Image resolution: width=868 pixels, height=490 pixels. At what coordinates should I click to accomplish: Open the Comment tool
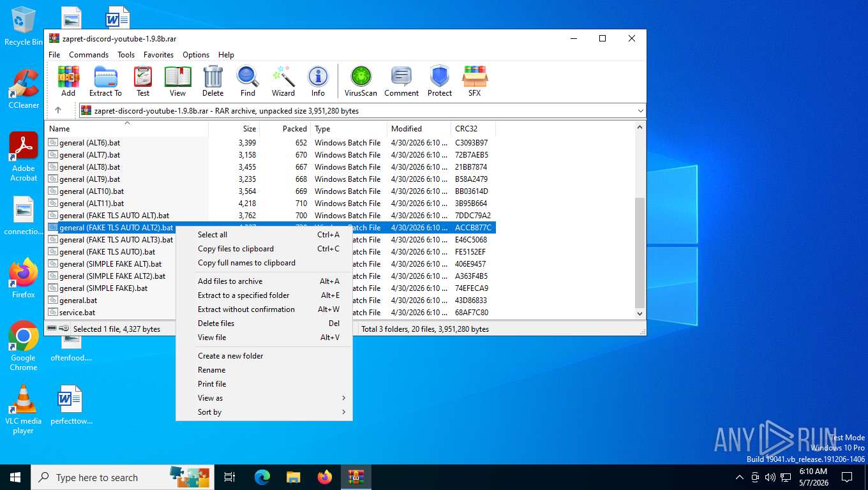coord(401,81)
